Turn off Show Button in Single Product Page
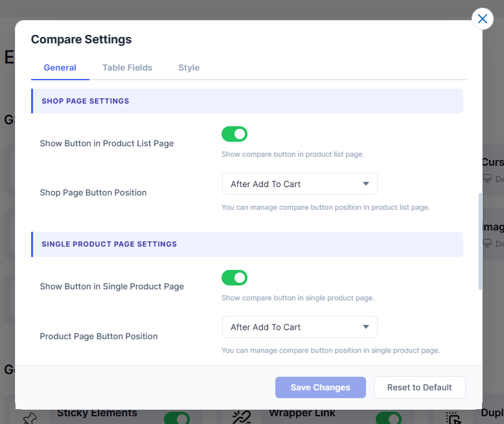This screenshot has height=424, width=504. [x=235, y=278]
